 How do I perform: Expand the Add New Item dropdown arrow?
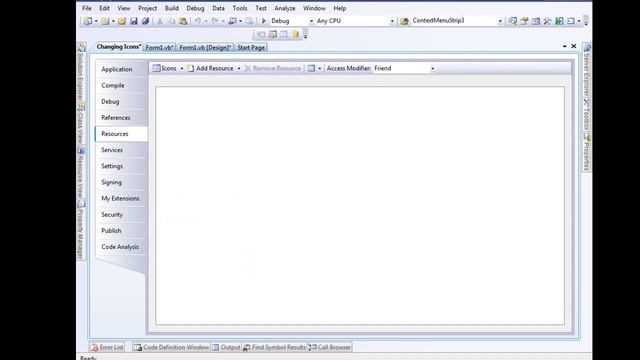coord(113,21)
